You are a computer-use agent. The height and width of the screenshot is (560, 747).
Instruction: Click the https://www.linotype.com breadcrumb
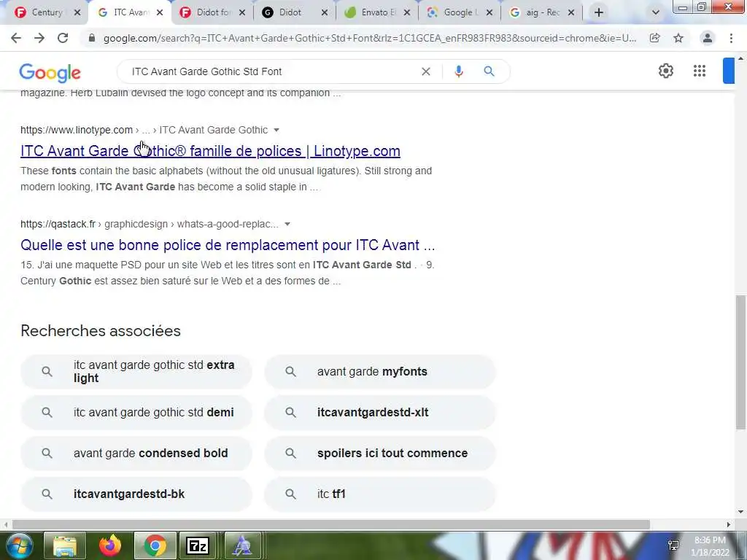[x=77, y=130]
